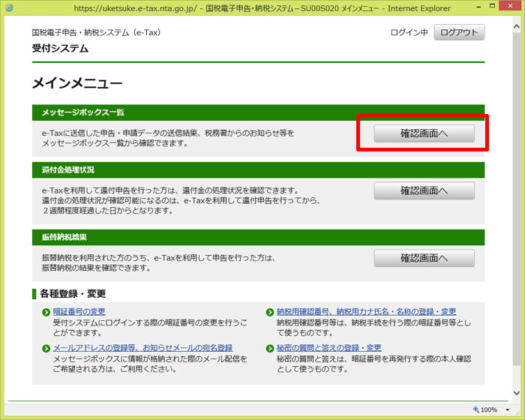525x420 pixels.
Task: Open zoom level dropdown arrow next to 100%
Action: [508, 409]
